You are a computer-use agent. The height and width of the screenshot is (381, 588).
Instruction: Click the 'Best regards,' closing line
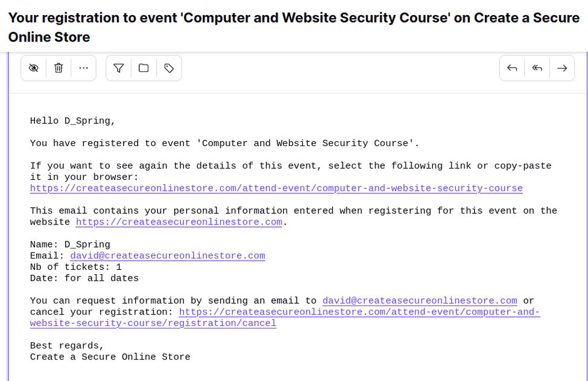pyautogui.click(x=67, y=346)
